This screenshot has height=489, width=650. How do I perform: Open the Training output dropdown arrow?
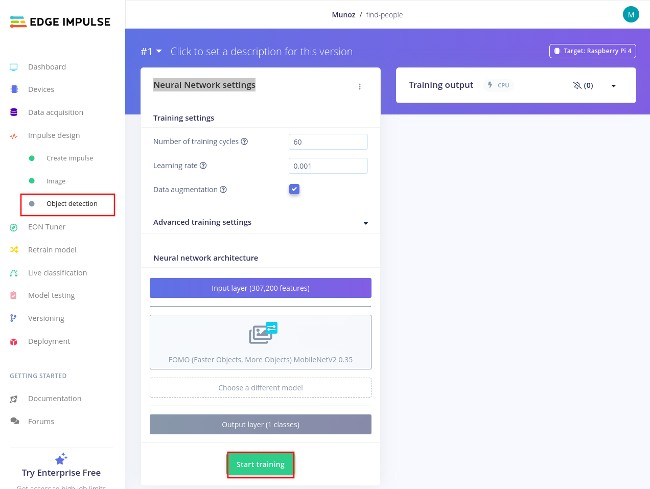click(x=612, y=86)
